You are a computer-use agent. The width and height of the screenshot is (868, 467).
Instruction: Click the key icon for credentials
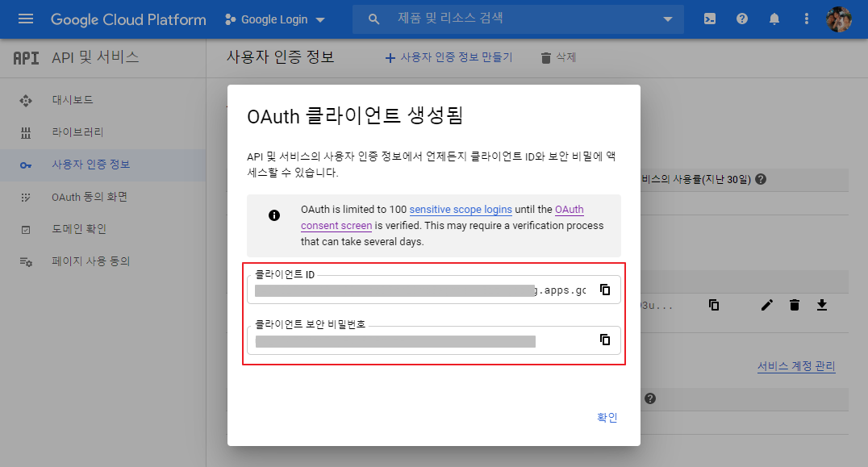click(26, 165)
